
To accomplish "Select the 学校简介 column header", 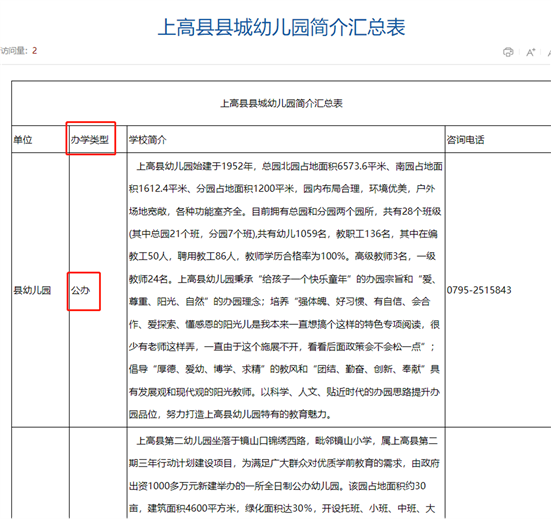I will 148,140.
